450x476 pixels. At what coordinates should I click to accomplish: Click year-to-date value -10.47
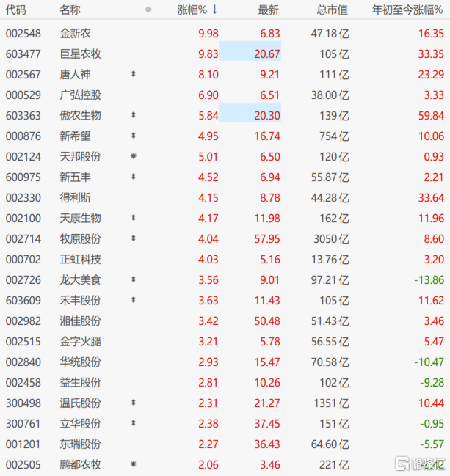pos(429,362)
